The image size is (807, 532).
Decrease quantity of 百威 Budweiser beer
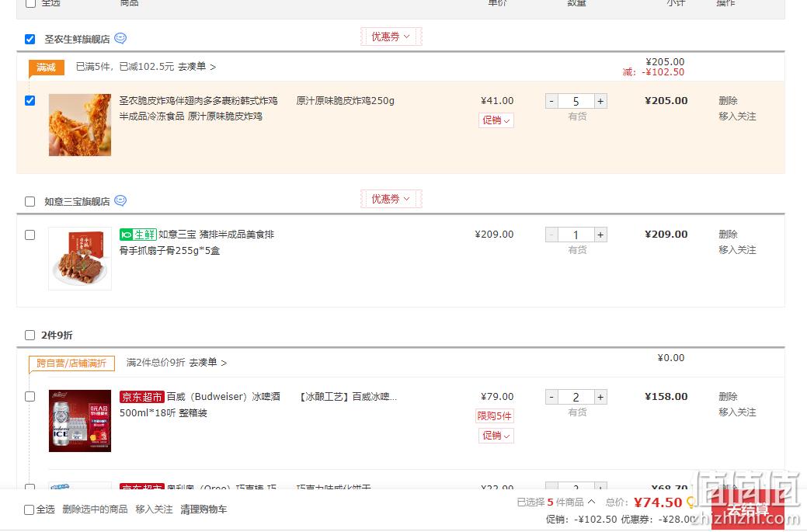(551, 397)
